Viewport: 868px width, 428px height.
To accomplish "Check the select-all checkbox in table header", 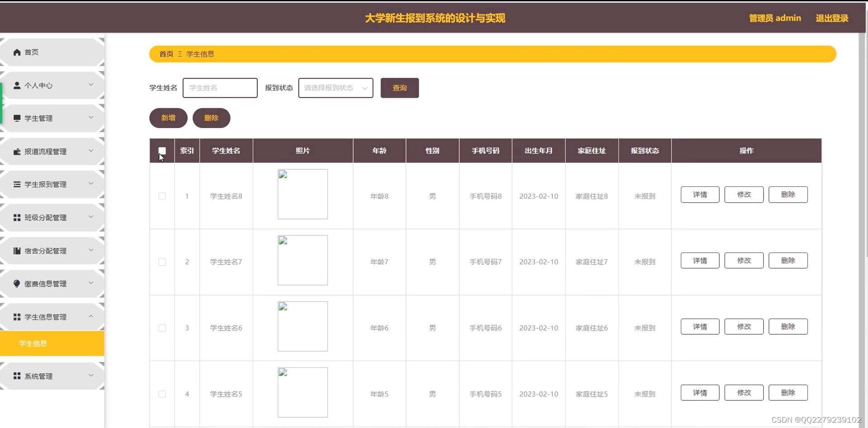I will click(162, 151).
